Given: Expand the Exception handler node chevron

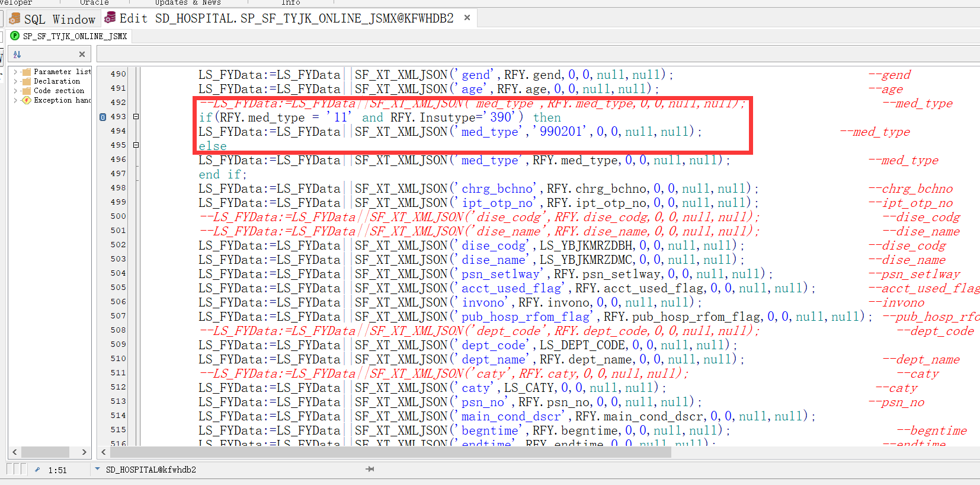Looking at the screenshot, I should click(x=15, y=100).
